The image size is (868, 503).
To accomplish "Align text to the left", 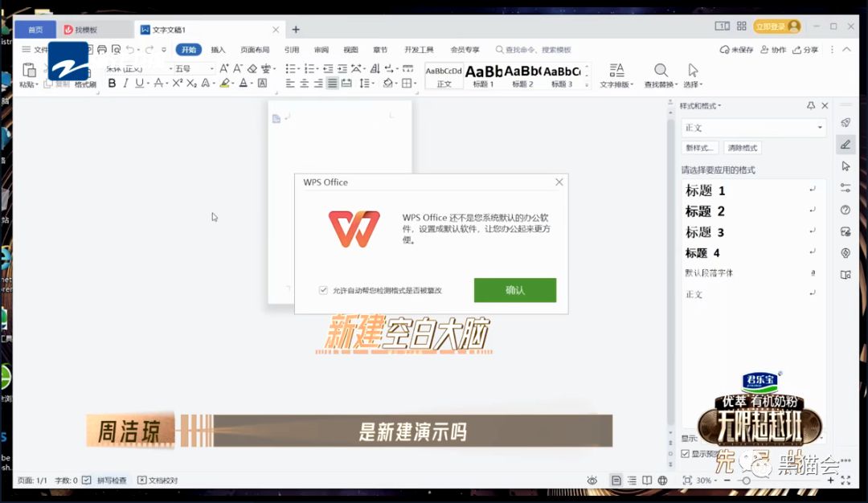I will point(290,84).
